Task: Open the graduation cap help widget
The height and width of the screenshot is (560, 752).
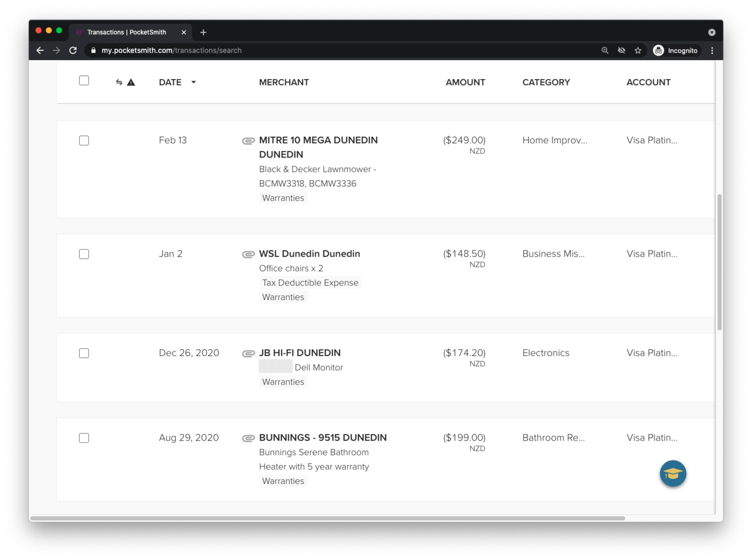Action: pos(672,474)
